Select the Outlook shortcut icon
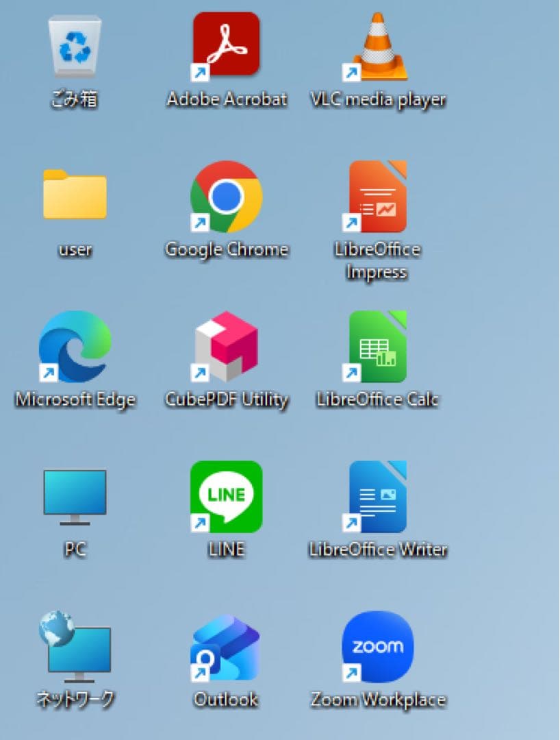The width and height of the screenshot is (560, 740). [x=226, y=647]
